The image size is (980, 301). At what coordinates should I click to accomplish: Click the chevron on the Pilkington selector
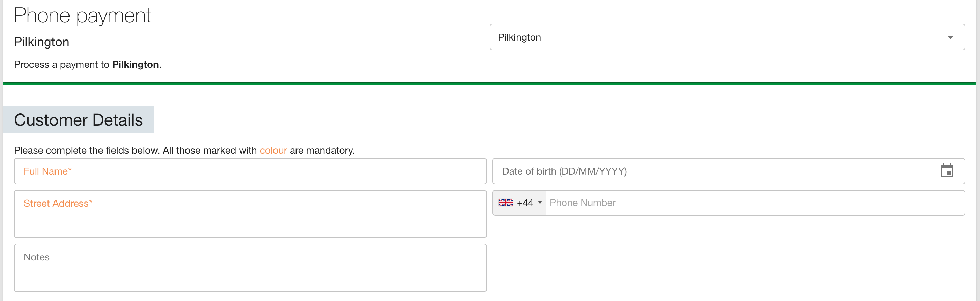tap(950, 37)
